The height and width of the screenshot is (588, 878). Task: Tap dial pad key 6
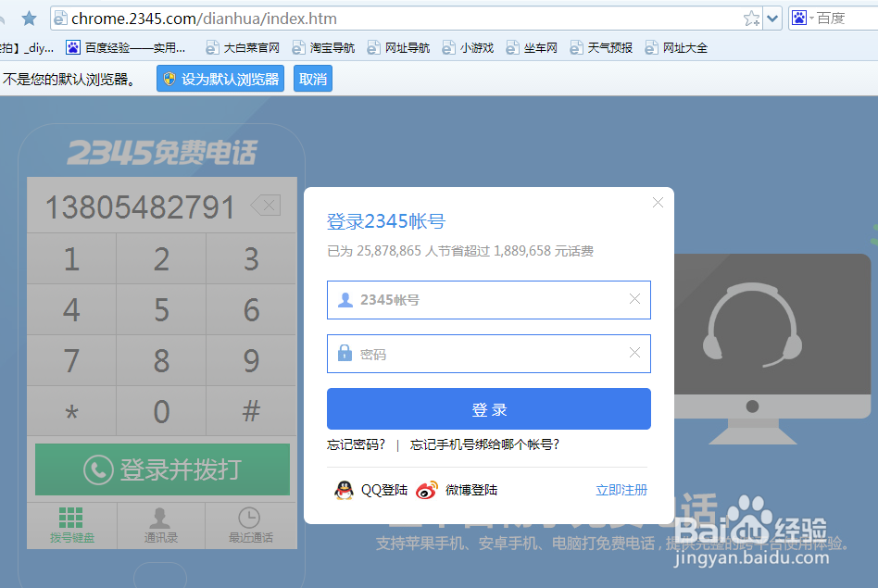click(x=251, y=309)
